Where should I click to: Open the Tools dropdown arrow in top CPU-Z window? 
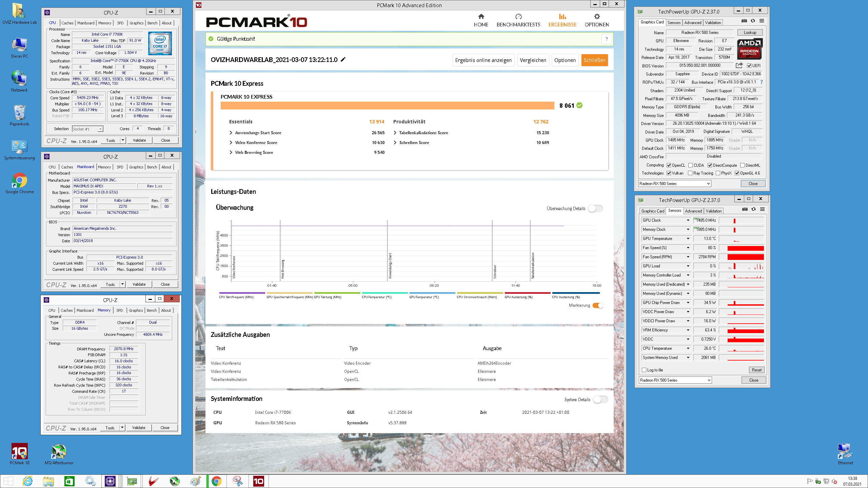123,140
